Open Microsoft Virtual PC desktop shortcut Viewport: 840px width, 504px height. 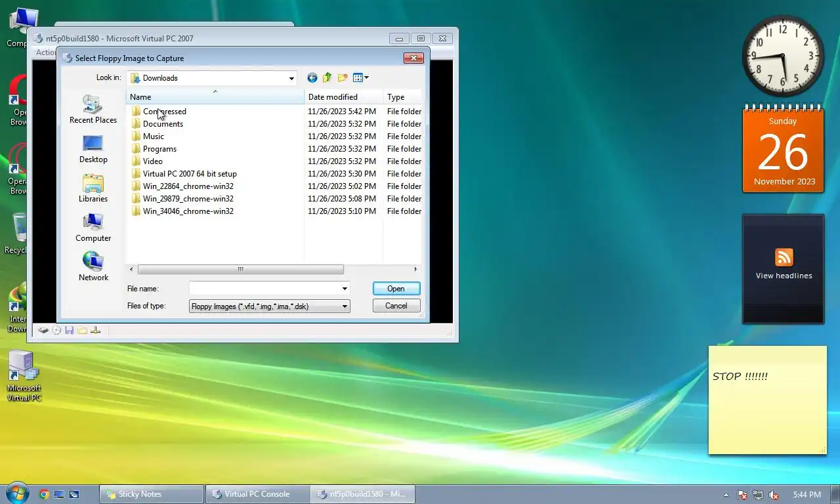click(x=24, y=376)
